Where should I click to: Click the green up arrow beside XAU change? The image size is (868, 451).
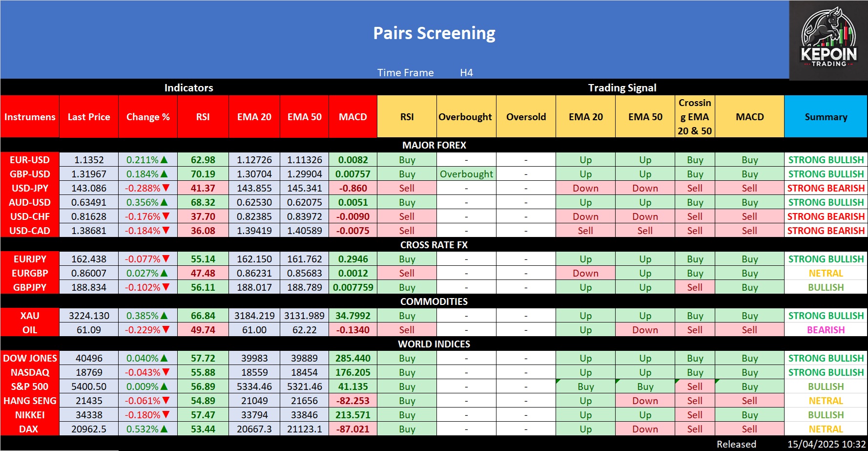pyautogui.click(x=164, y=316)
